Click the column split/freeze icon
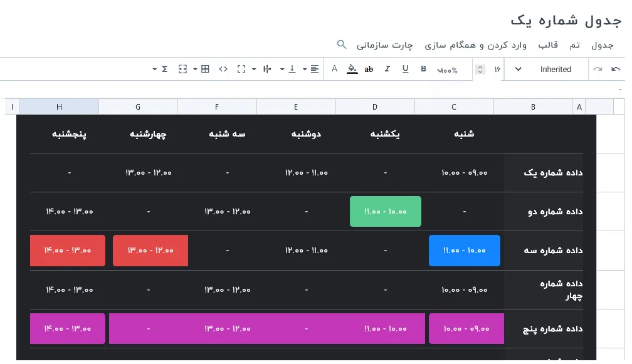The image size is (632, 364). coord(267,69)
